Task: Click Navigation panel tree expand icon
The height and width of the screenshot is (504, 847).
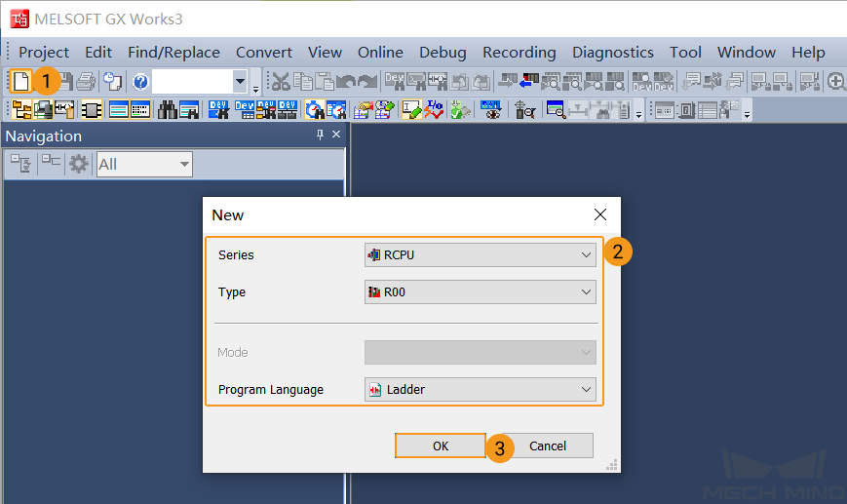Action: (21, 164)
